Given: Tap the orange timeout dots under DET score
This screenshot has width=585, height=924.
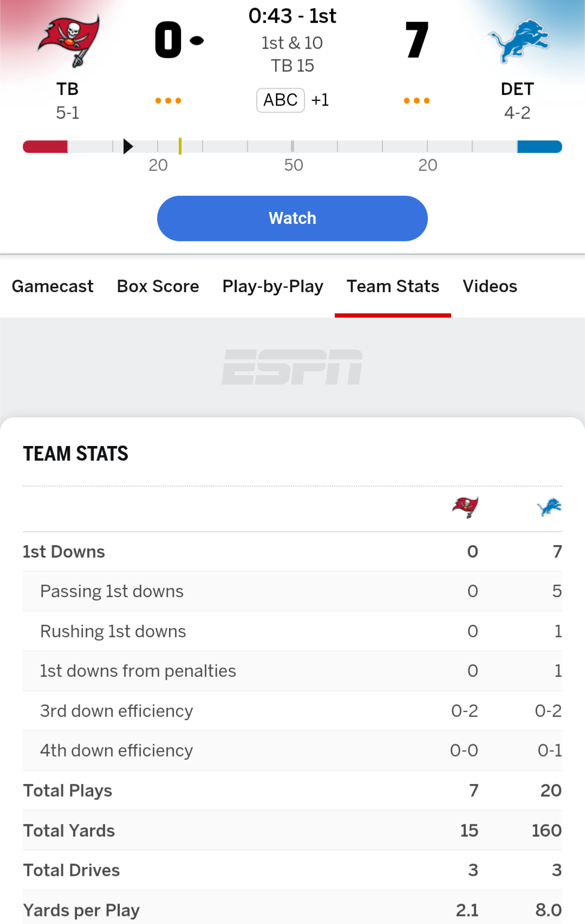Looking at the screenshot, I should (x=417, y=101).
